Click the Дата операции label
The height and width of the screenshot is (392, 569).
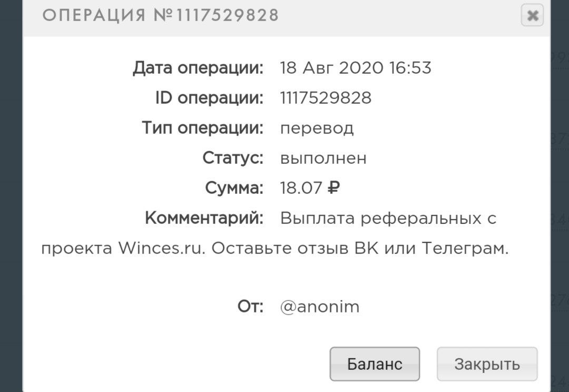click(x=198, y=68)
